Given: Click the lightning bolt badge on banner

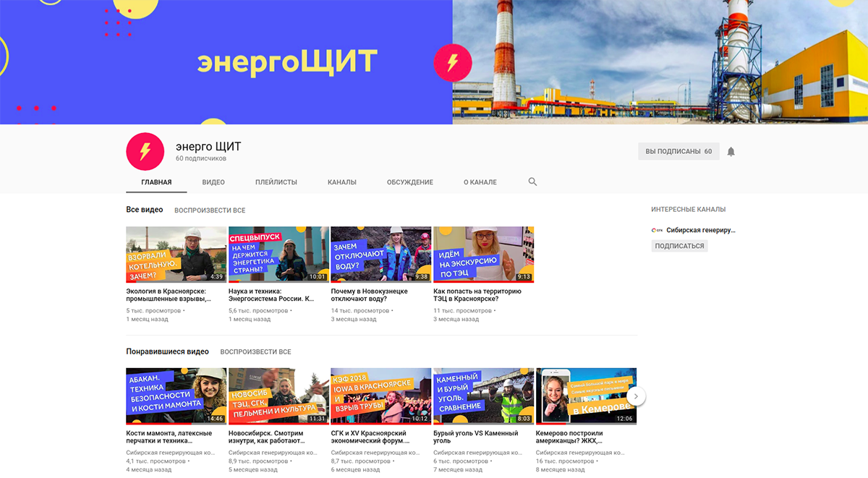Looking at the screenshot, I should coord(453,63).
